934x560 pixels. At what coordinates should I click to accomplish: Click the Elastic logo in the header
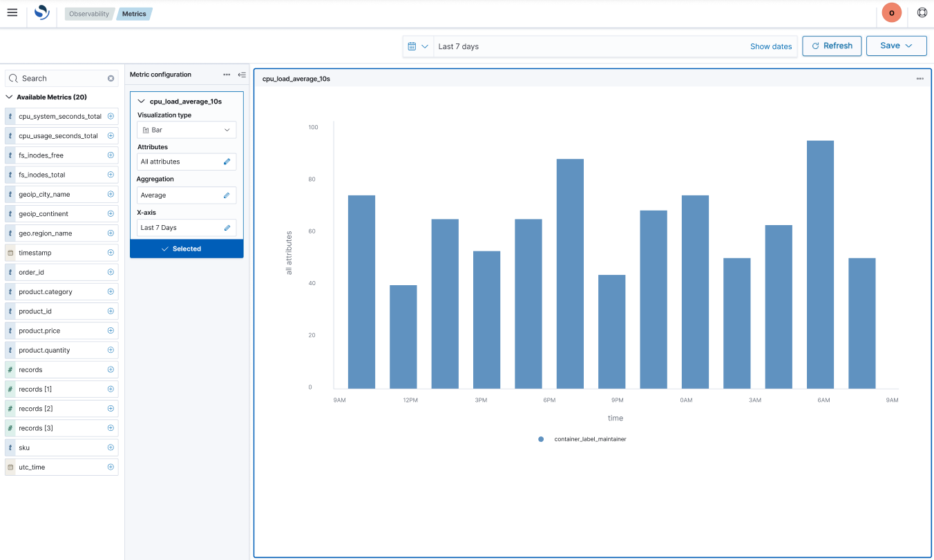tap(41, 12)
